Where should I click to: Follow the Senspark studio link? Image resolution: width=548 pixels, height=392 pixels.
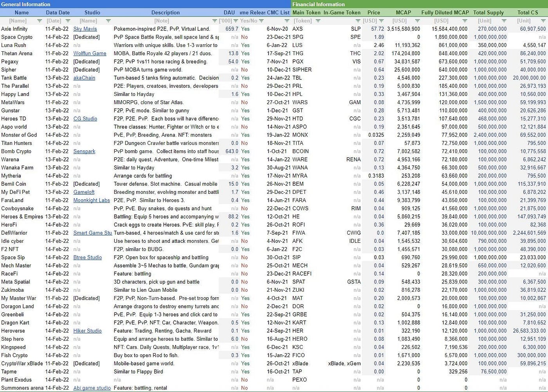click(84, 151)
